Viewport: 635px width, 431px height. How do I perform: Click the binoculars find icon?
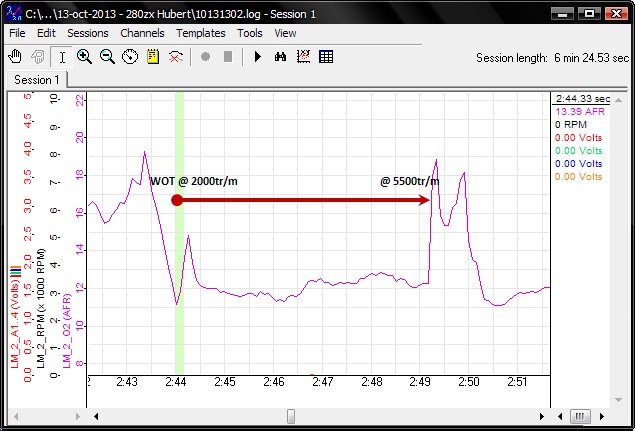[x=282, y=57]
